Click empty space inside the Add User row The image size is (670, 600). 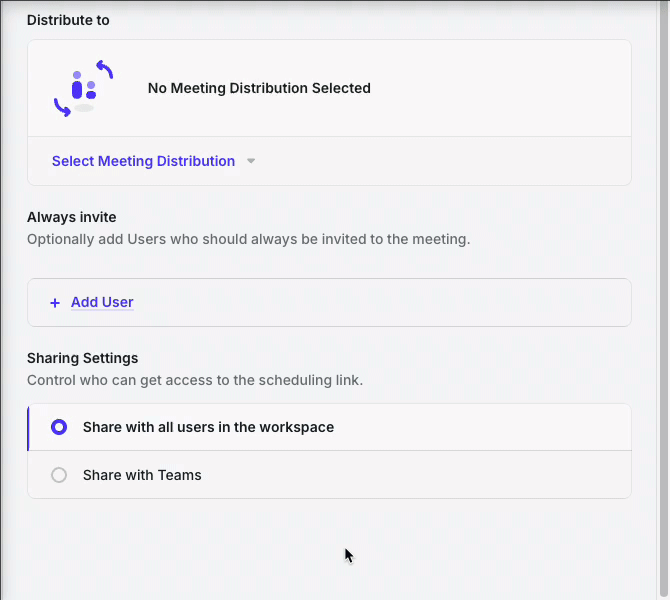(x=400, y=303)
